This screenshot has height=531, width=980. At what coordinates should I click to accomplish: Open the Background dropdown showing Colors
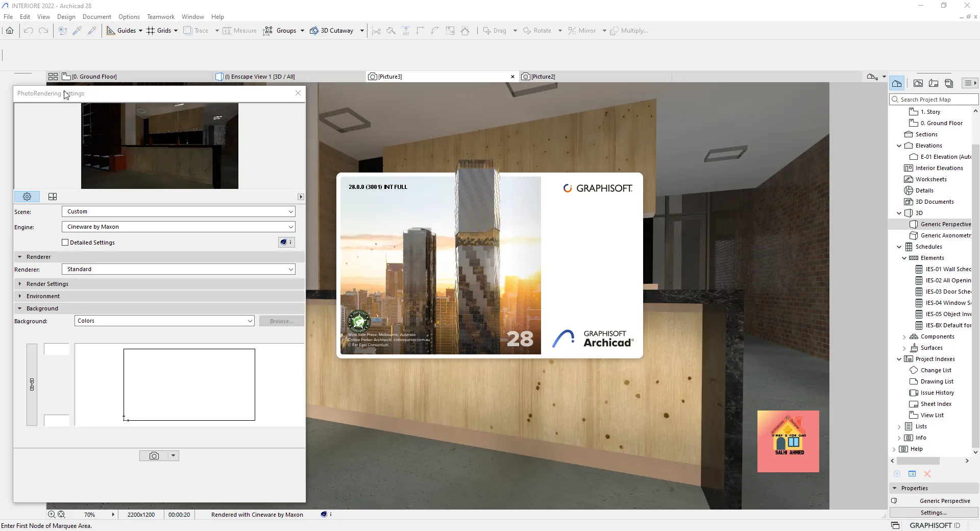[x=164, y=321]
